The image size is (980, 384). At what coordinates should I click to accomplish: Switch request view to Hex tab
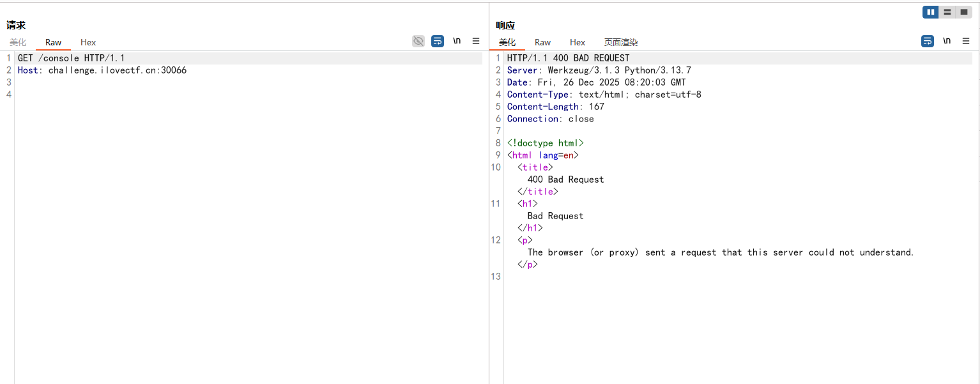[88, 42]
